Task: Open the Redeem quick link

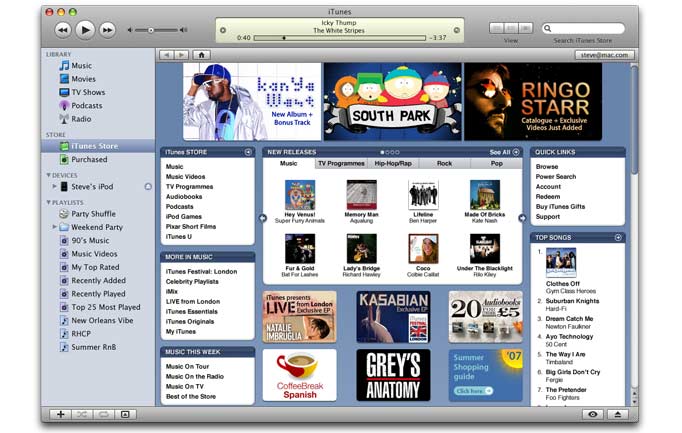Action: click(x=548, y=197)
